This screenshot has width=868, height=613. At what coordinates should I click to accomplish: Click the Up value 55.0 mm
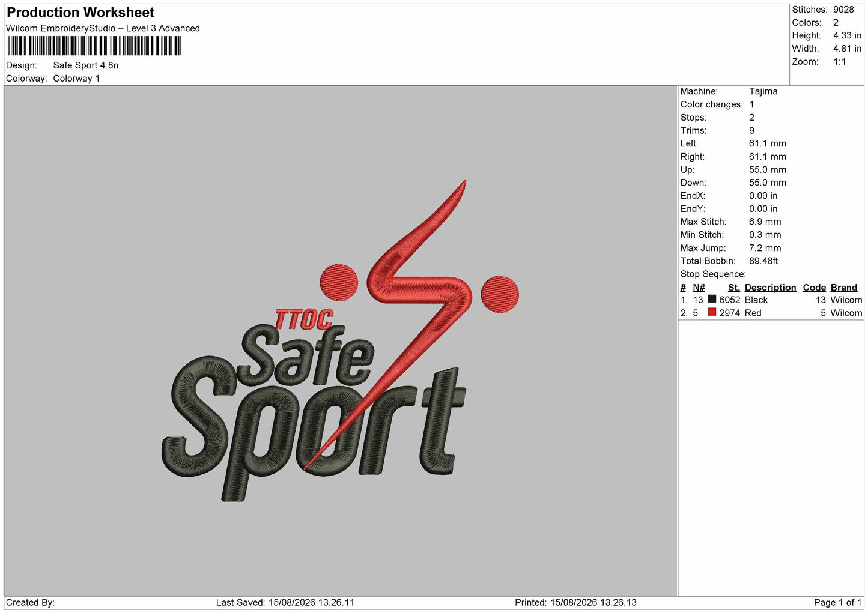pyautogui.click(x=768, y=169)
